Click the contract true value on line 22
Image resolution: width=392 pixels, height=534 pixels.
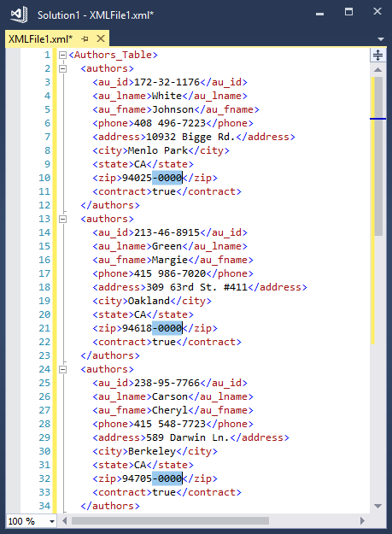point(164,342)
